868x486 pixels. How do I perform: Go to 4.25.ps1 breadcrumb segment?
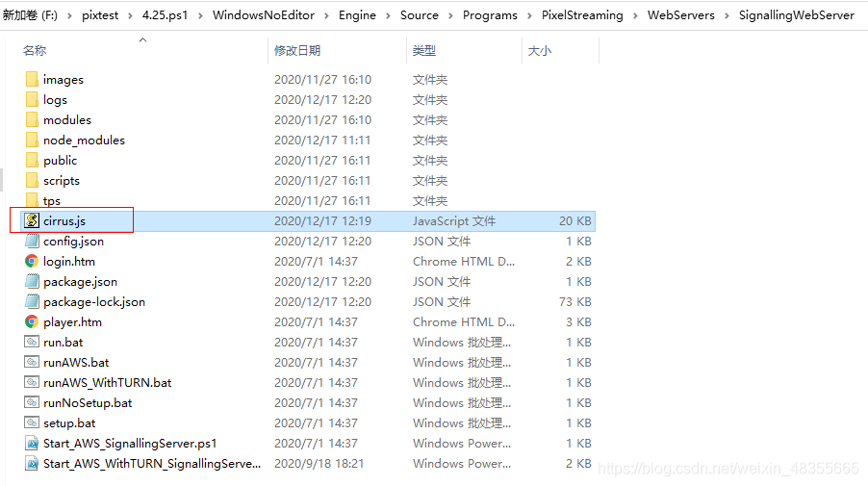point(165,15)
